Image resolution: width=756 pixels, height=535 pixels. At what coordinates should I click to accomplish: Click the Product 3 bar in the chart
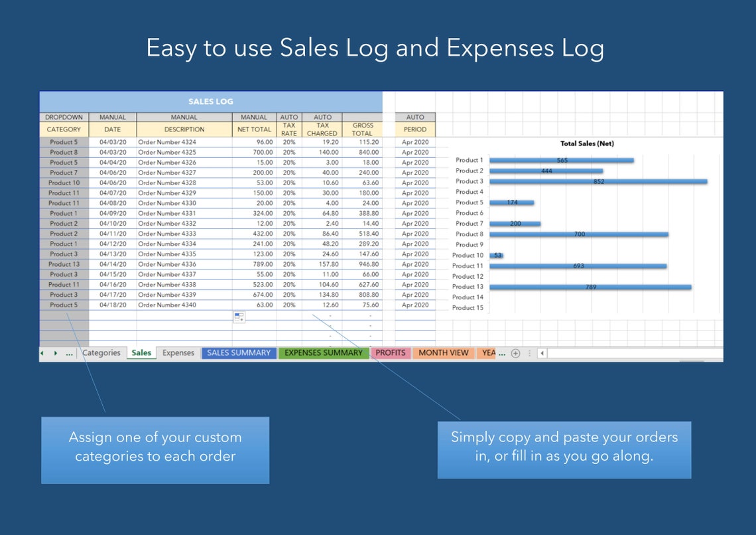pos(597,181)
